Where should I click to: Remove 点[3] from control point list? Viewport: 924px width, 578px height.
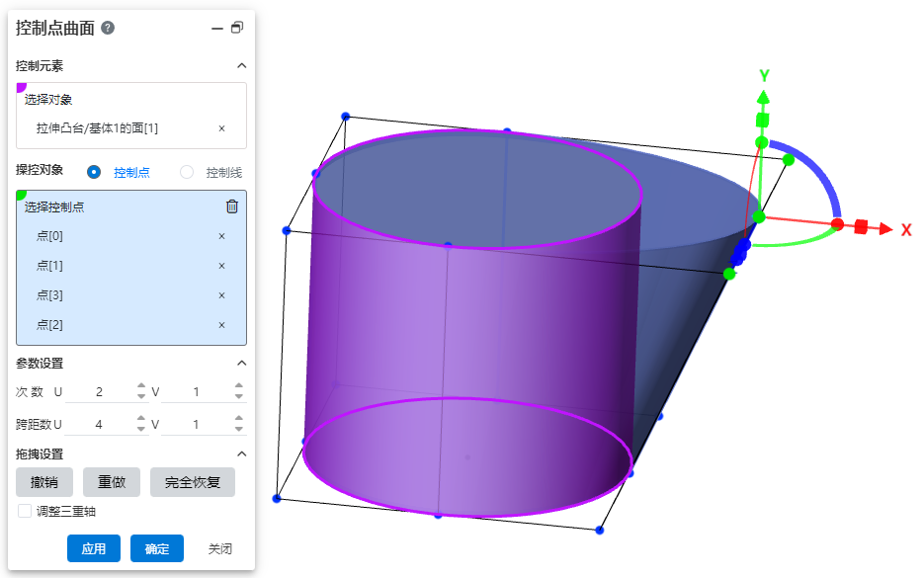click(221, 295)
